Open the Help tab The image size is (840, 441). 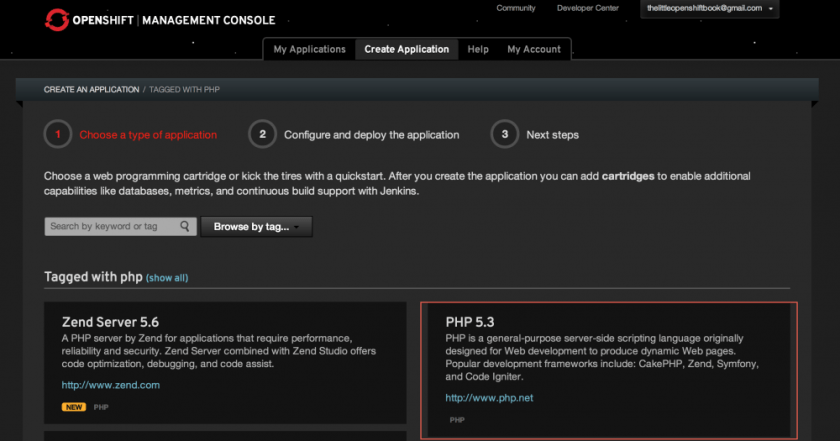[x=478, y=49]
